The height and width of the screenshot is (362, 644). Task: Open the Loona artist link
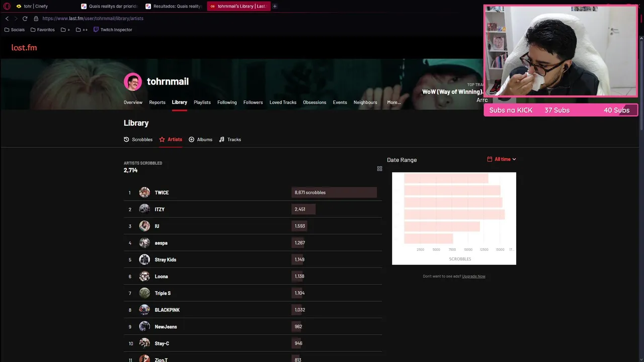click(161, 277)
